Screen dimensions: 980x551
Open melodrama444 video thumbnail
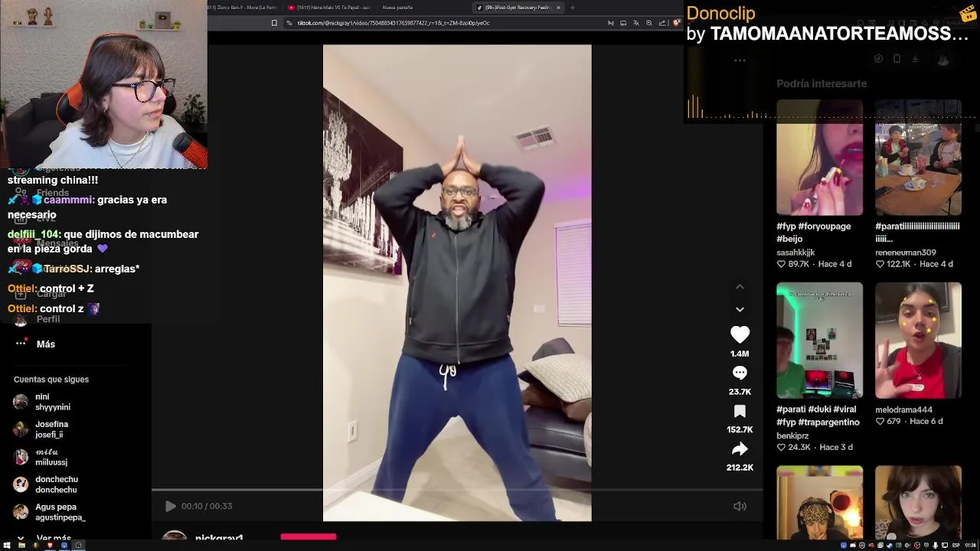click(x=918, y=341)
